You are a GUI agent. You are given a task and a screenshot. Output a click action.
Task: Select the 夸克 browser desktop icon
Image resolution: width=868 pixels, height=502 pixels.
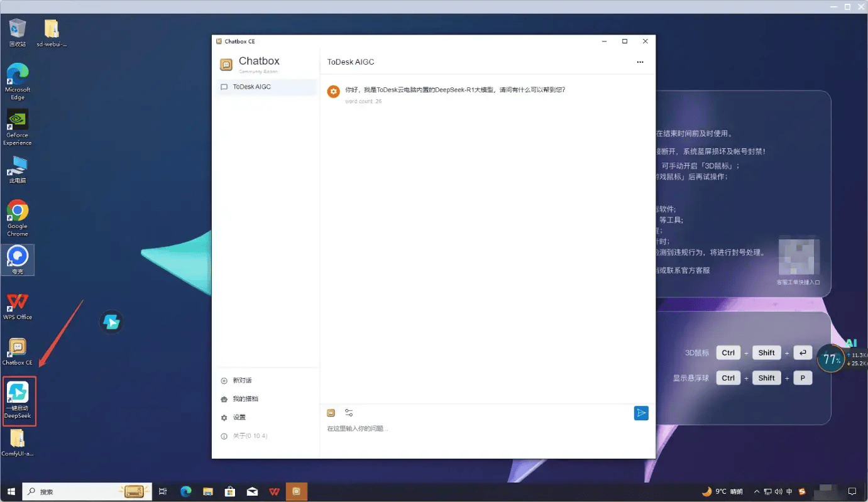(x=18, y=259)
